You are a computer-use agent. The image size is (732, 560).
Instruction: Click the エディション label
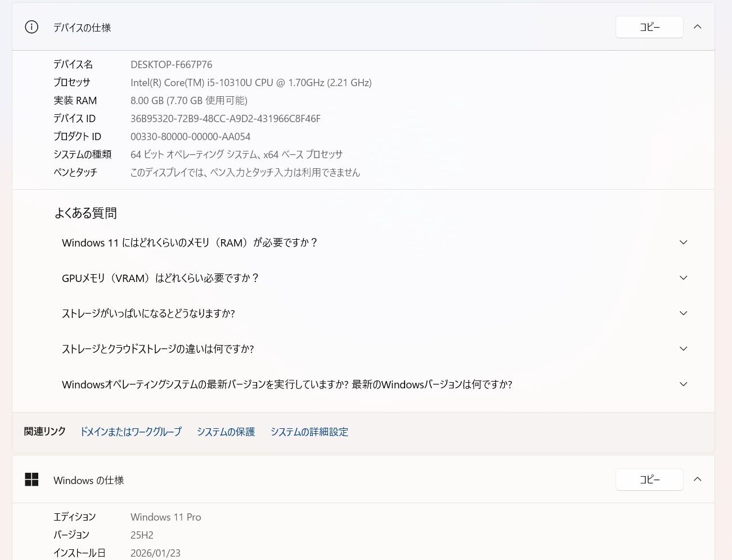click(x=75, y=517)
